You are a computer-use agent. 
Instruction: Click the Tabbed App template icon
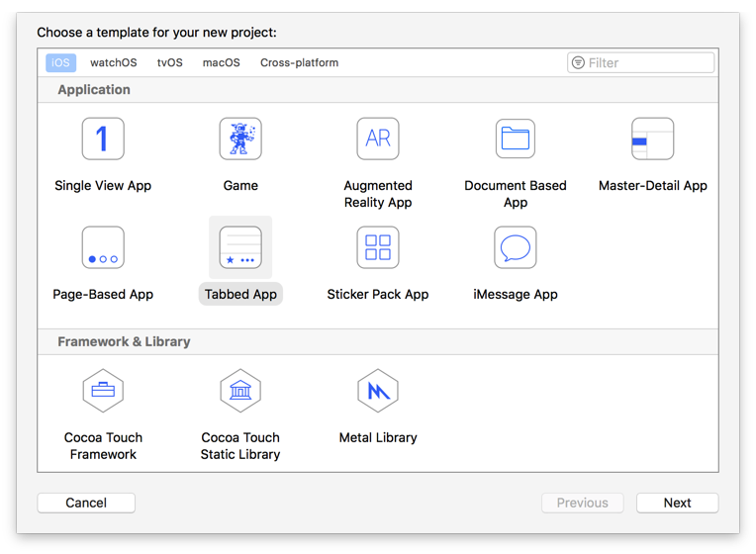240,247
